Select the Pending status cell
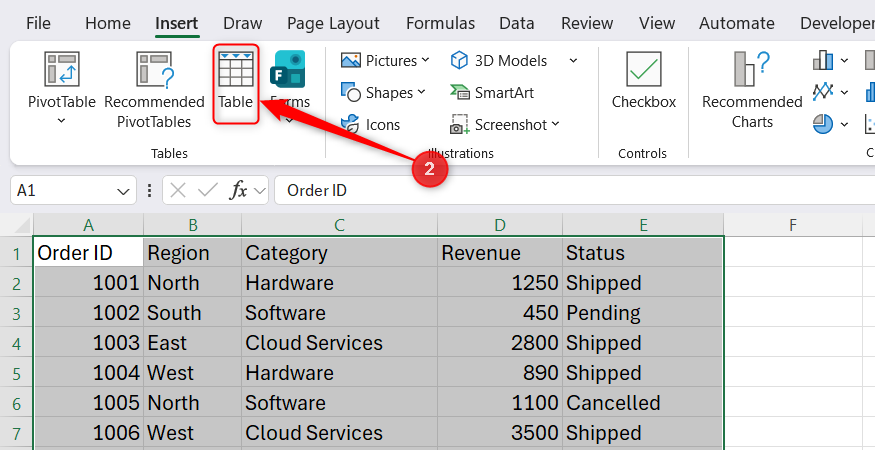The image size is (875, 450). [643, 313]
